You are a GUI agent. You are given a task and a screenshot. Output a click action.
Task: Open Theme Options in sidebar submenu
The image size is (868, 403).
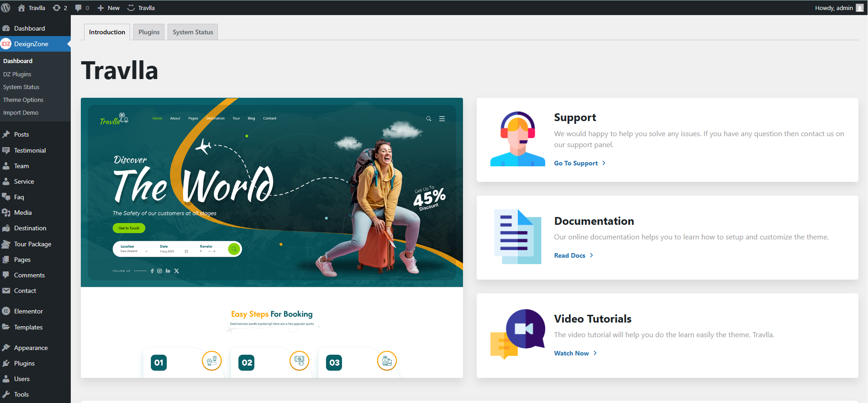(x=23, y=100)
